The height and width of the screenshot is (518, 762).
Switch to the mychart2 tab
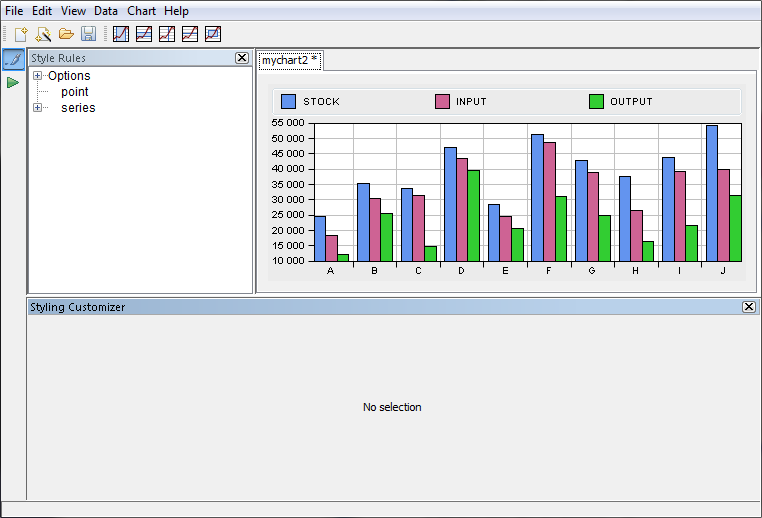(x=288, y=60)
